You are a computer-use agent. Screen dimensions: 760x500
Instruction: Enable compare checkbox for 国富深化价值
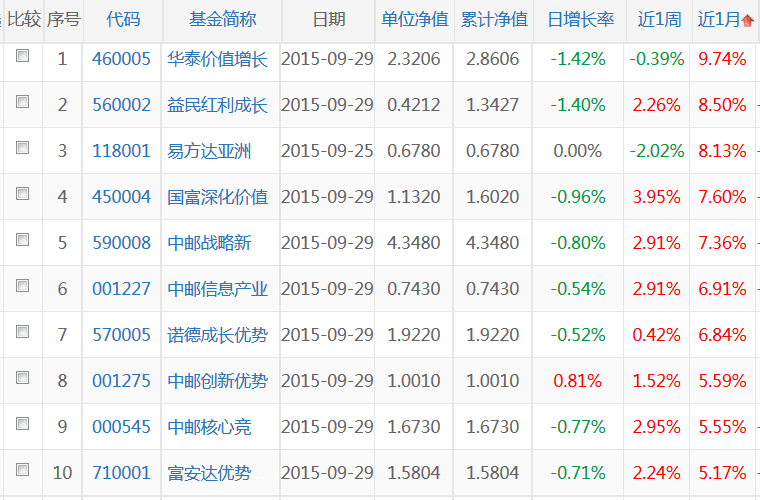point(22,194)
